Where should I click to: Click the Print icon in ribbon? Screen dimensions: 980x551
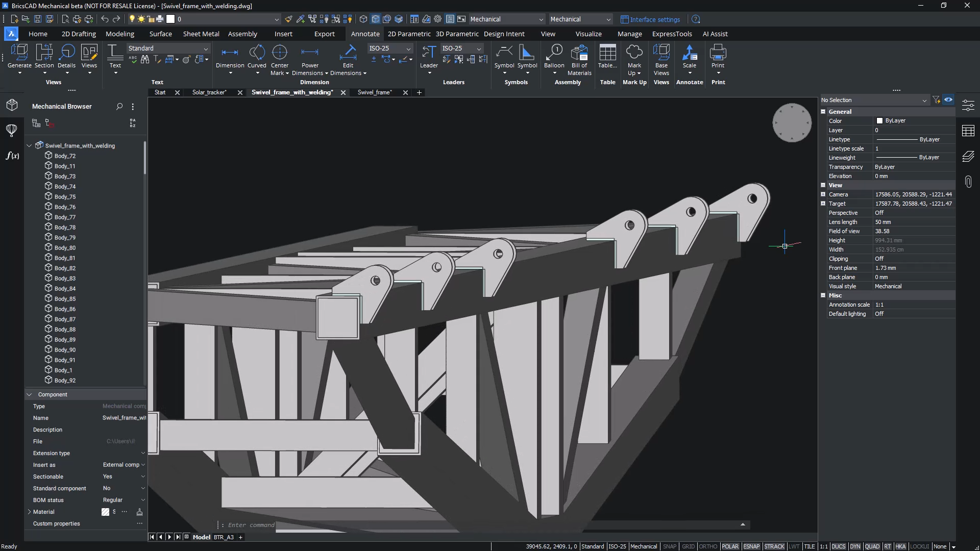pyautogui.click(x=718, y=53)
